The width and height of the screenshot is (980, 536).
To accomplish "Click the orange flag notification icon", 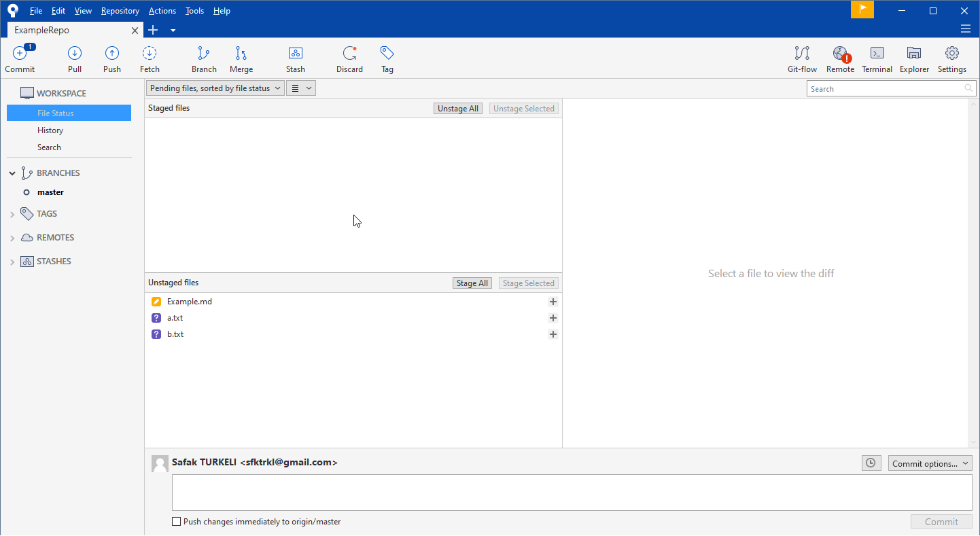I will (862, 10).
